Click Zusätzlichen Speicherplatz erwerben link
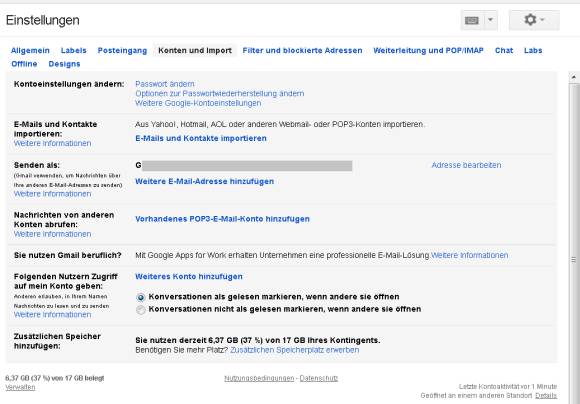Viewport: 580px width, 404px height. coord(294,350)
